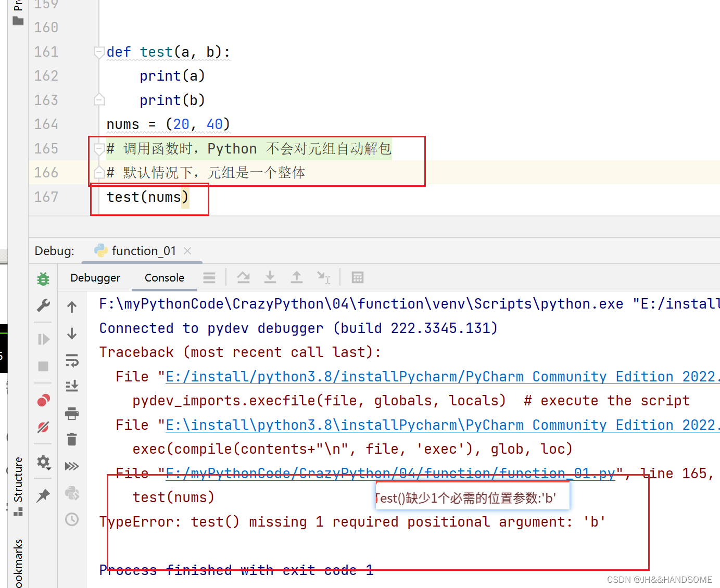Stop the debug process
This screenshot has height=588, width=720.
coord(43,366)
